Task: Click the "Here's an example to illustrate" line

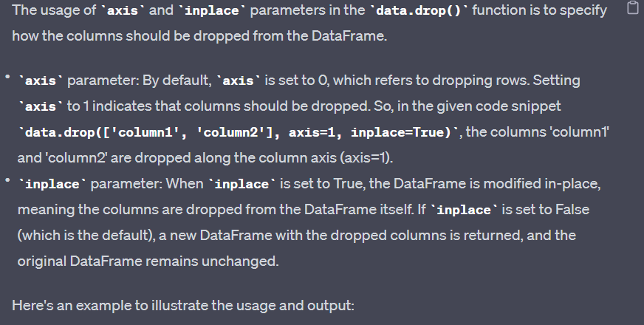Action: point(184,304)
